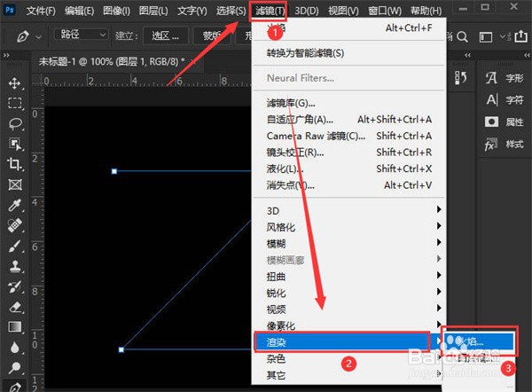This screenshot has height=392, width=532.
Task: Open the Glyphs panel (字形)
Action: pos(505,78)
